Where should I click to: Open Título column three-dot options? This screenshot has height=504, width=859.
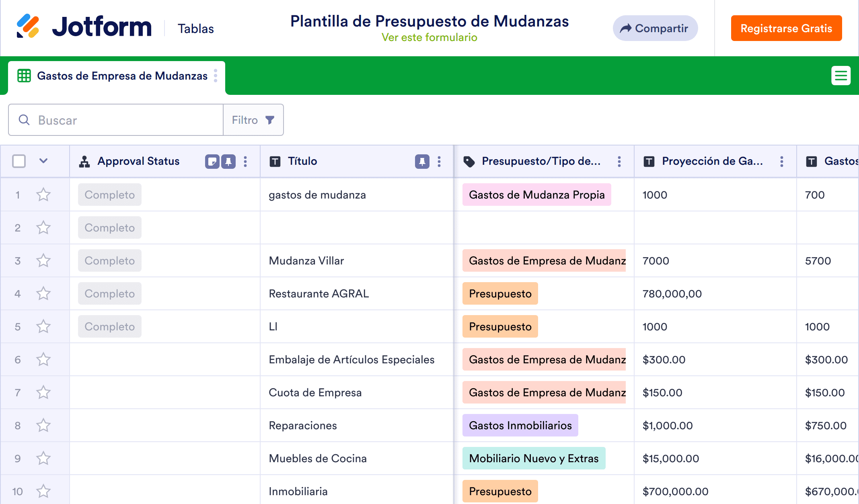click(x=439, y=162)
